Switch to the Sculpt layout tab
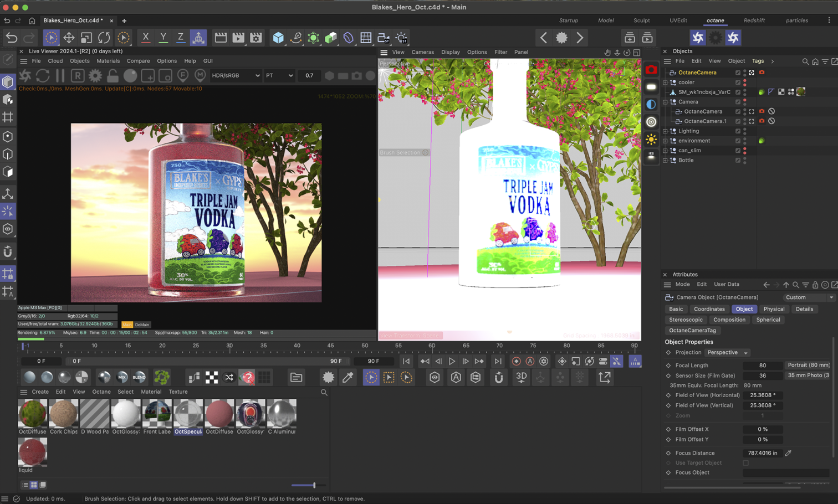 pos(642,20)
